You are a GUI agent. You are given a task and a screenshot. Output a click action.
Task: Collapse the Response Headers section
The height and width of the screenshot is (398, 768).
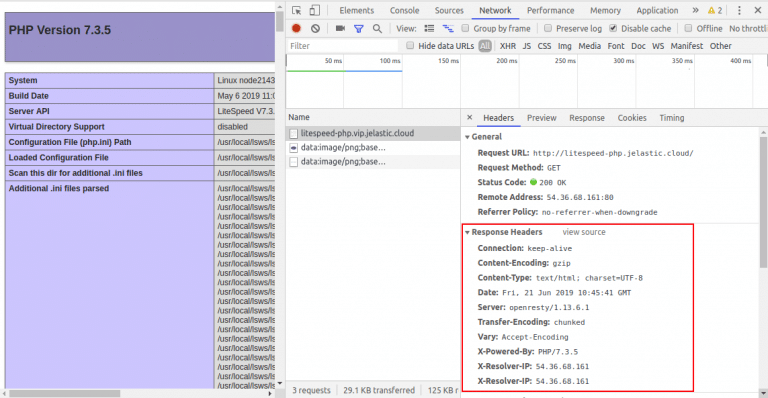[x=467, y=232]
